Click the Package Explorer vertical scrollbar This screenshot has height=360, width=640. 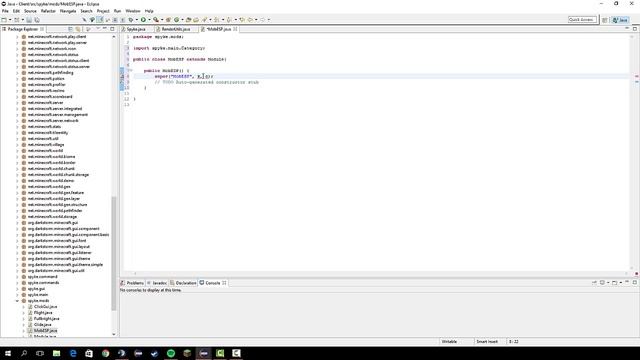click(114, 253)
